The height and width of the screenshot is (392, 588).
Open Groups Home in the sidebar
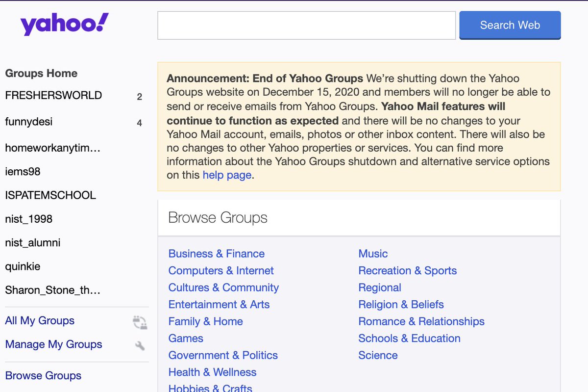click(41, 74)
